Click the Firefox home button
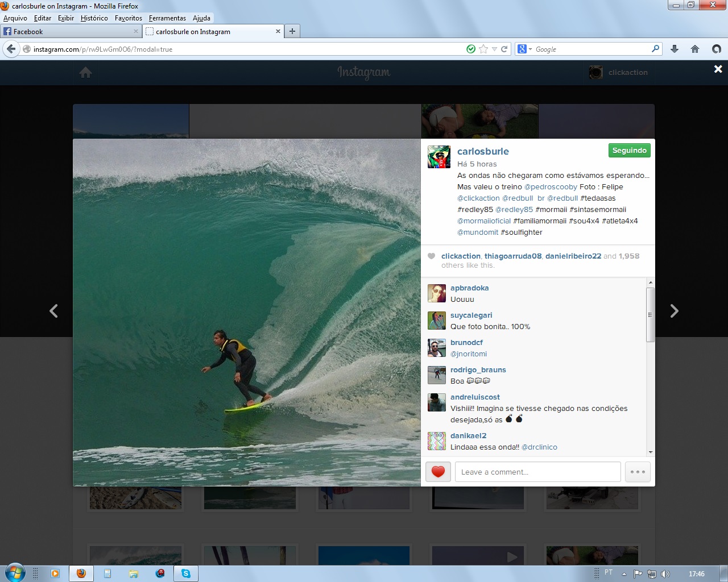The image size is (728, 582). click(695, 49)
